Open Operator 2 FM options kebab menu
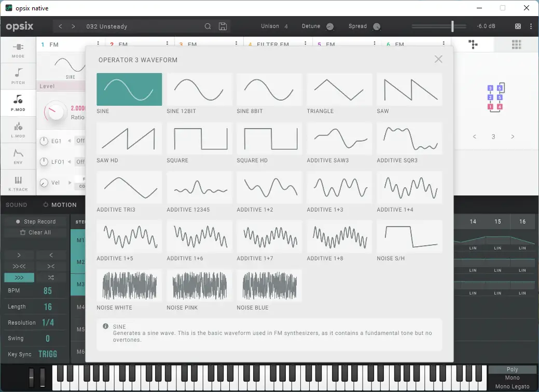This screenshot has height=392, width=539. tap(166, 44)
